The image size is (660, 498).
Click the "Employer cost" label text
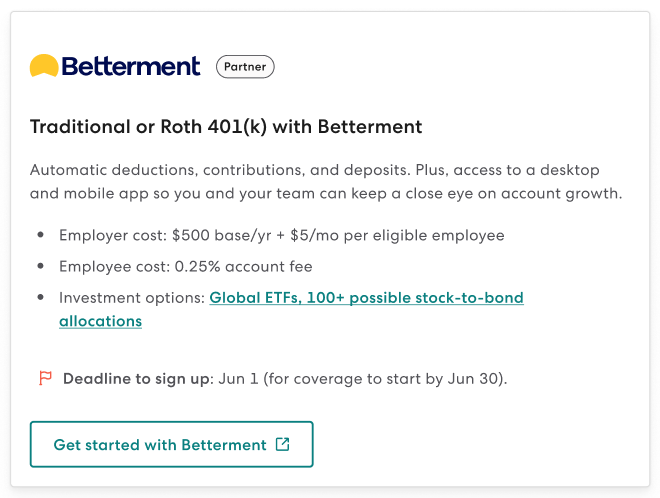tap(113, 235)
